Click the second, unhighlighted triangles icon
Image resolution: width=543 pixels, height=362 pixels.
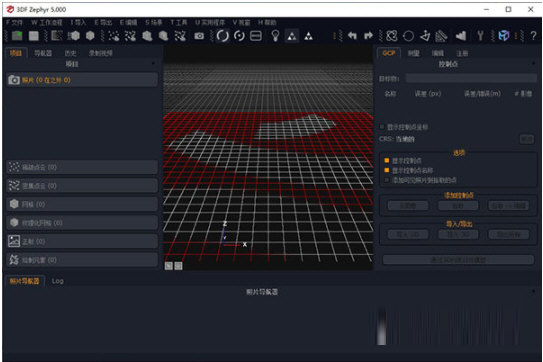[x=309, y=36]
